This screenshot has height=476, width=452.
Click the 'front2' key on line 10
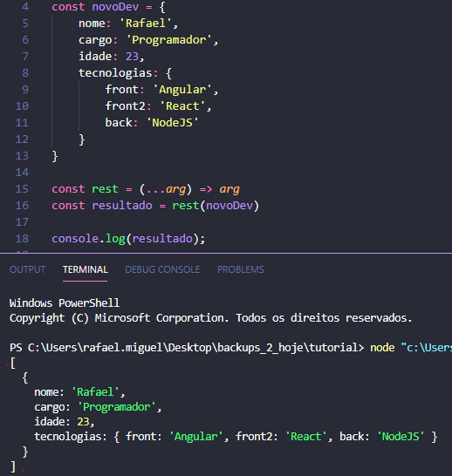point(125,106)
